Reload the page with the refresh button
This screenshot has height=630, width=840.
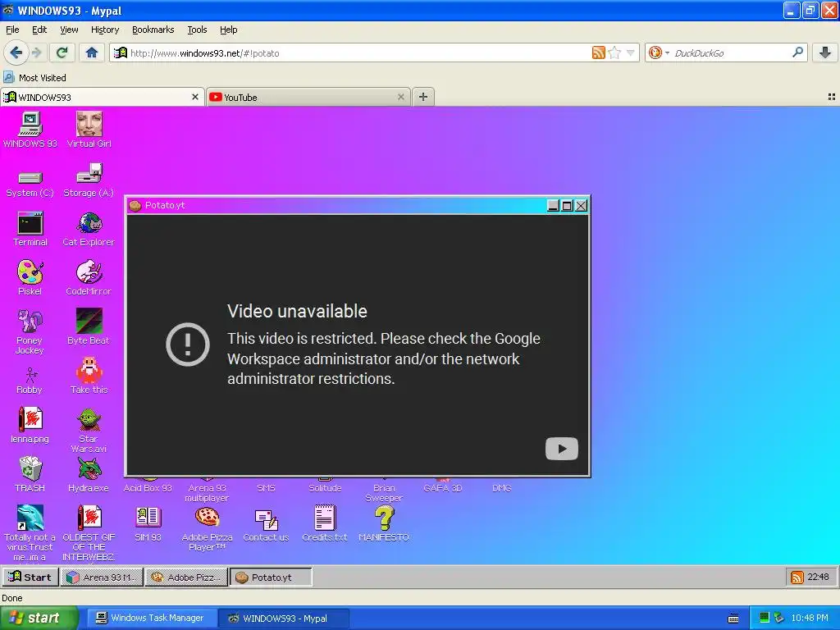(62, 52)
